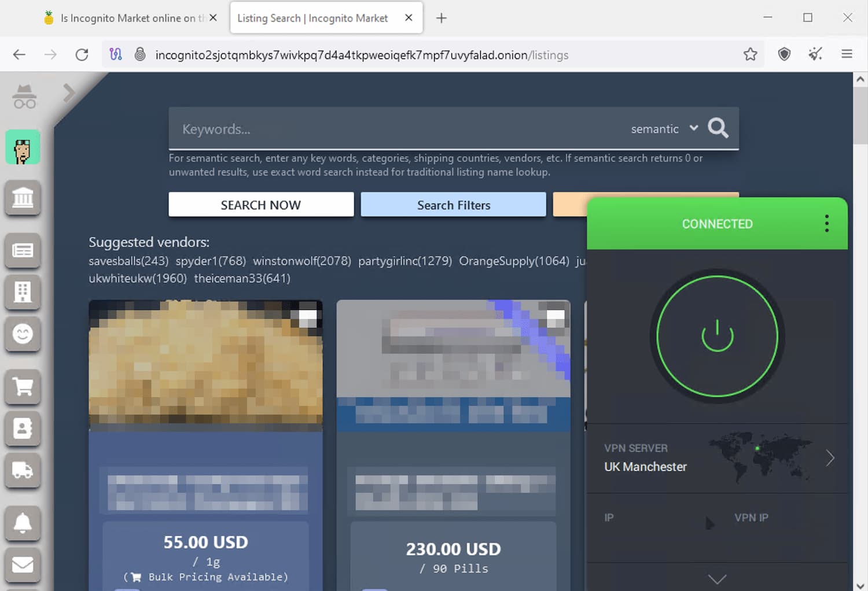This screenshot has height=591, width=868.
Task: Open the smiley face sidebar icon
Action: [x=23, y=334]
